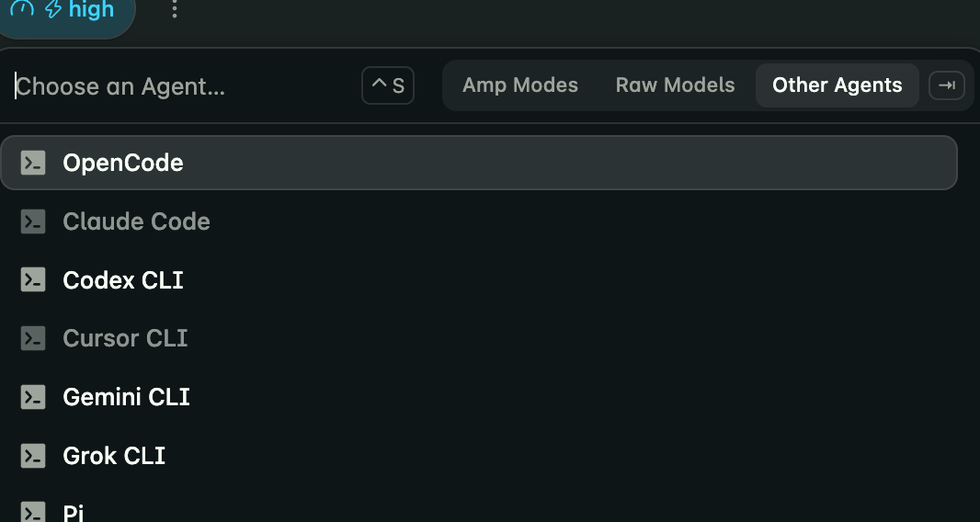The width and height of the screenshot is (980, 522).
Task: Click the Ctrl S shortcut badge
Action: (x=388, y=85)
